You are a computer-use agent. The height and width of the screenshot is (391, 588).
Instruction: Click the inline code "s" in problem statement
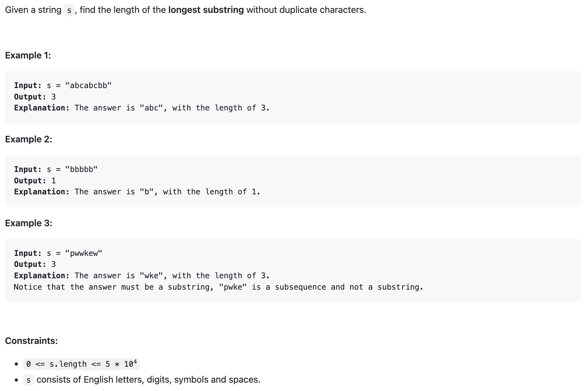pyautogui.click(x=69, y=10)
